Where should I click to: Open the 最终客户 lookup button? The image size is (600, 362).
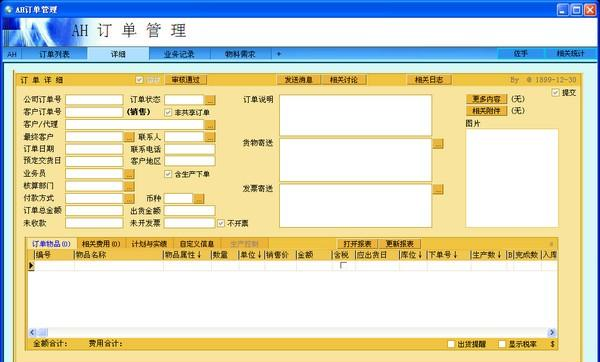(129, 137)
